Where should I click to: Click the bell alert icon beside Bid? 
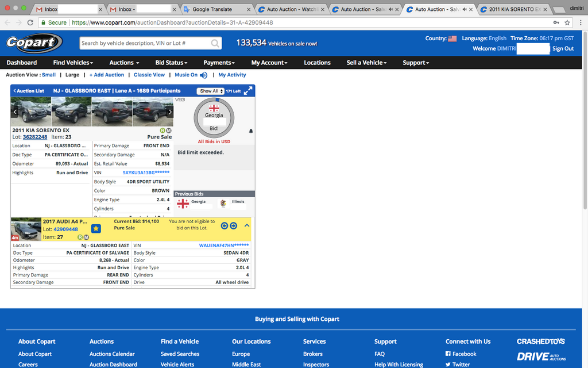251,131
